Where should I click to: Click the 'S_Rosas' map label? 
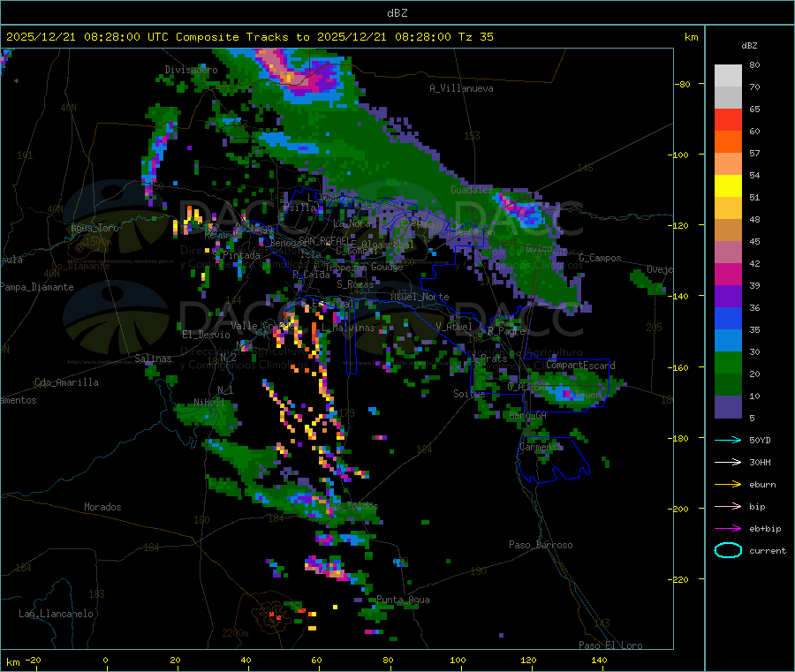pyautogui.click(x=355, y=284)
